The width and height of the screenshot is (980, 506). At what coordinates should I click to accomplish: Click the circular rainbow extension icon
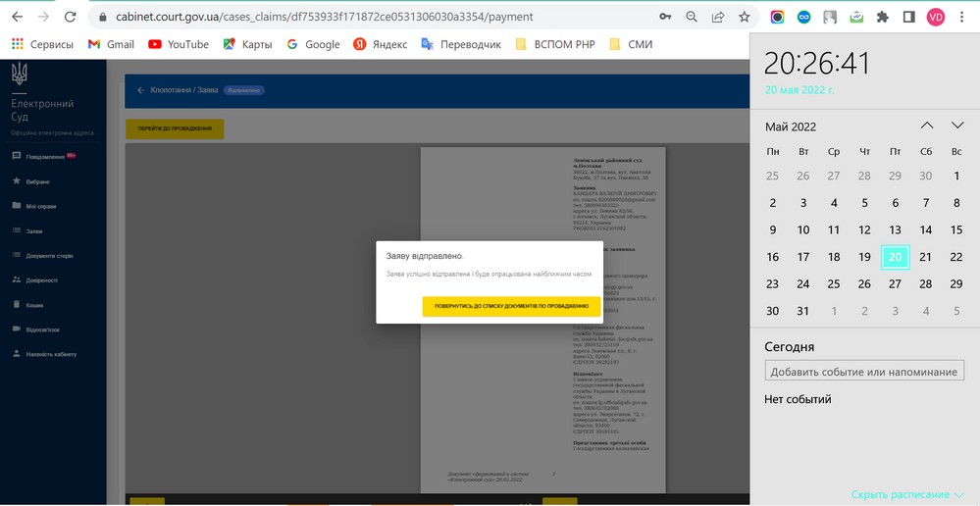(778, 17)
